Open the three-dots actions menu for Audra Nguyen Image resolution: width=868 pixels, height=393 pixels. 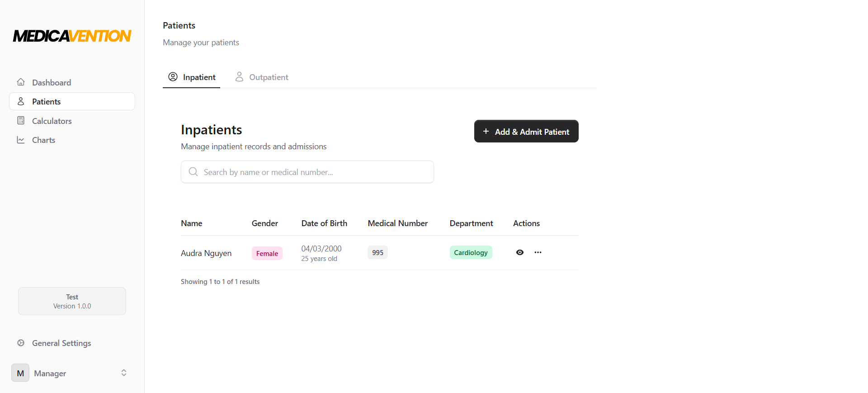coord(538,252)
